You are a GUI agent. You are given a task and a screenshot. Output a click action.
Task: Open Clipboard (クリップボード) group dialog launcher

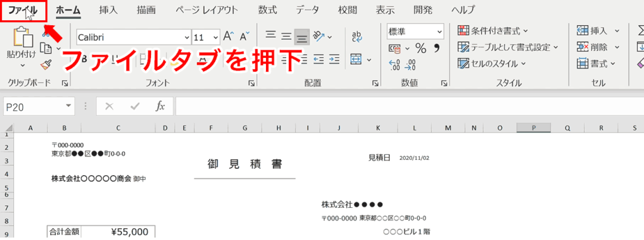pyautogui.click(x=65, y=84)
